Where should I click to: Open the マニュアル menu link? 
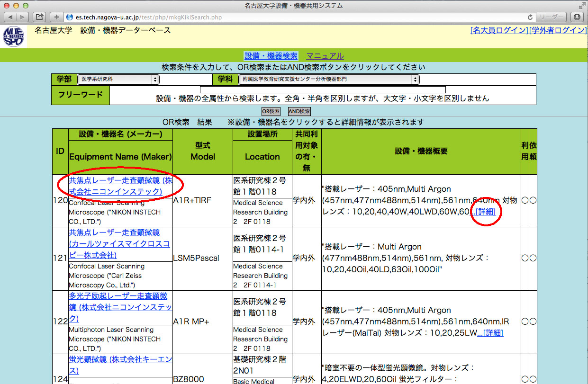(325, 56)
